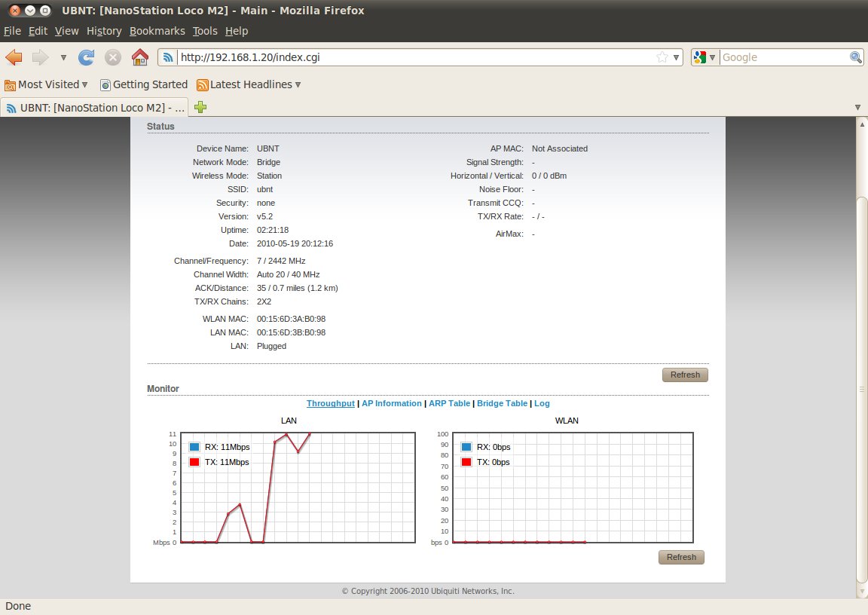Image resolution: width=868 pixels, height=615 pixels.
Task: Open the History menu
Action: pyautogui.click(x=104, y=31)
